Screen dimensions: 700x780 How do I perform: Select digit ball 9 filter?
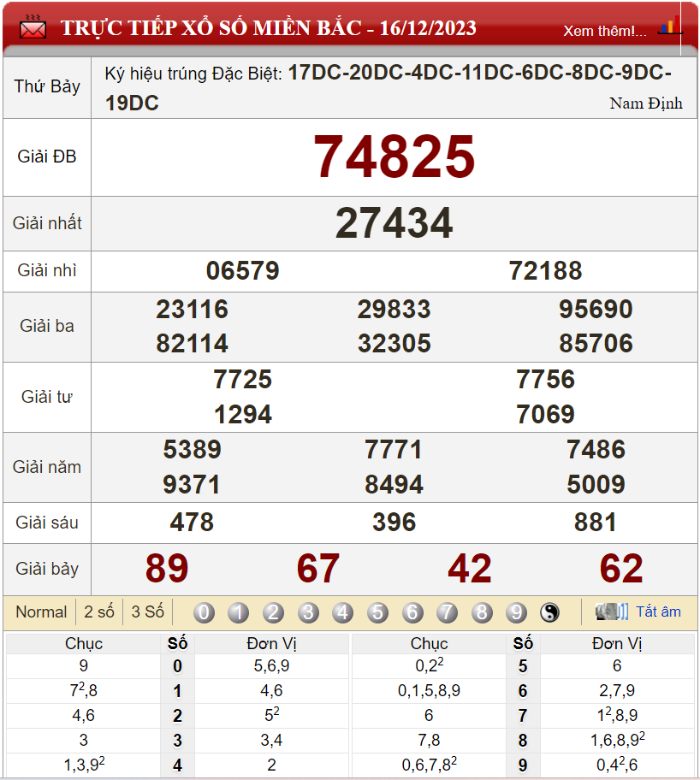click(516, 612)
